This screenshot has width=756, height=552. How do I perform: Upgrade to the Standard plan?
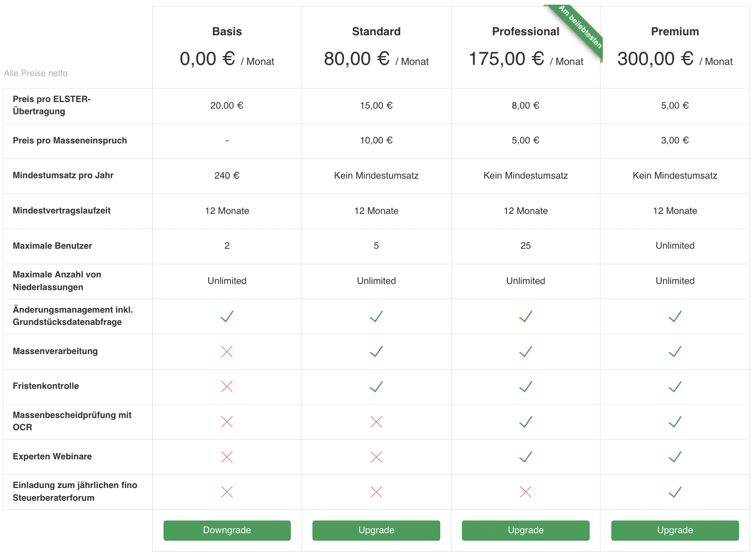tap(376, 530)
